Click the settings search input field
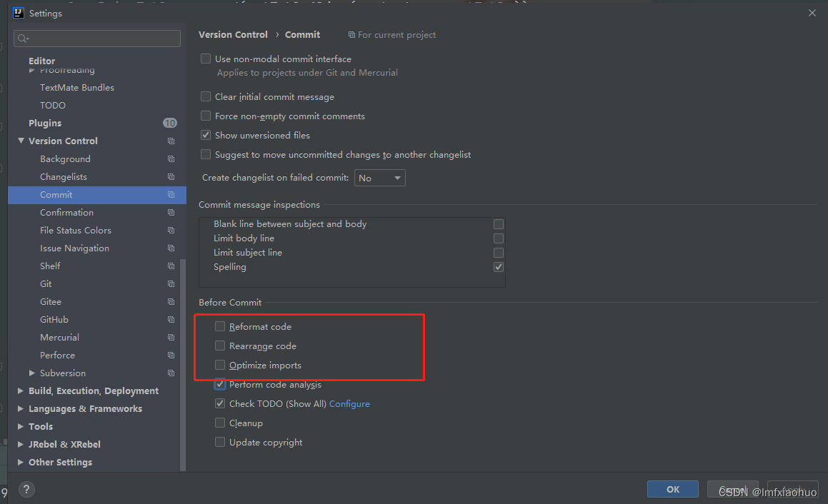 100,39
